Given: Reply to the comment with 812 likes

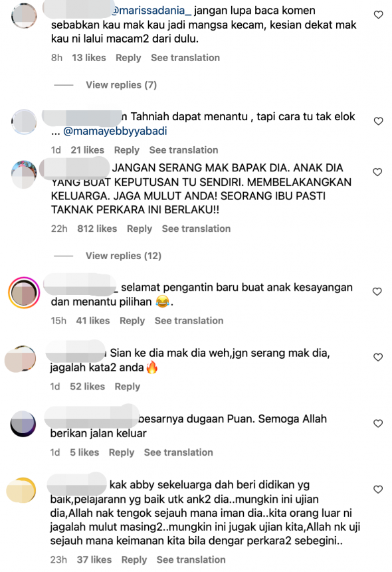Looking at the screenshot, I should click(x=140, y=229).
